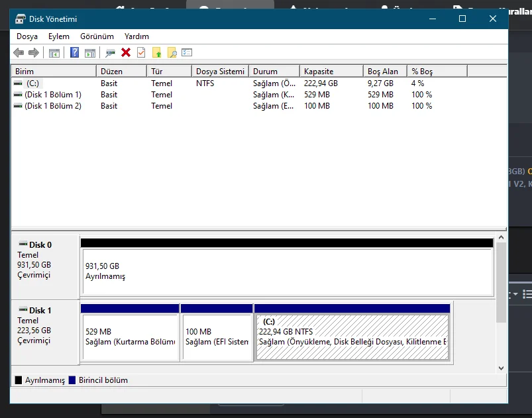Click the Forward arrow toolbar icon

coord(34,52)
